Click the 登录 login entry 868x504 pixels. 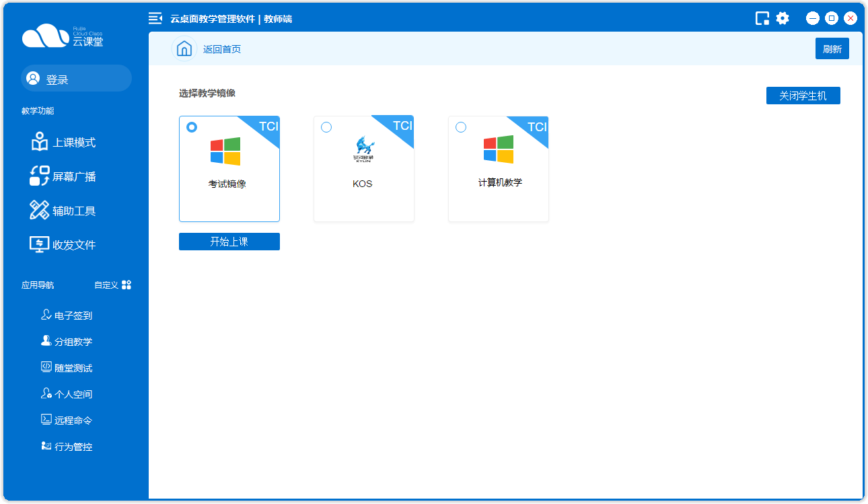(x=76, y=79)
